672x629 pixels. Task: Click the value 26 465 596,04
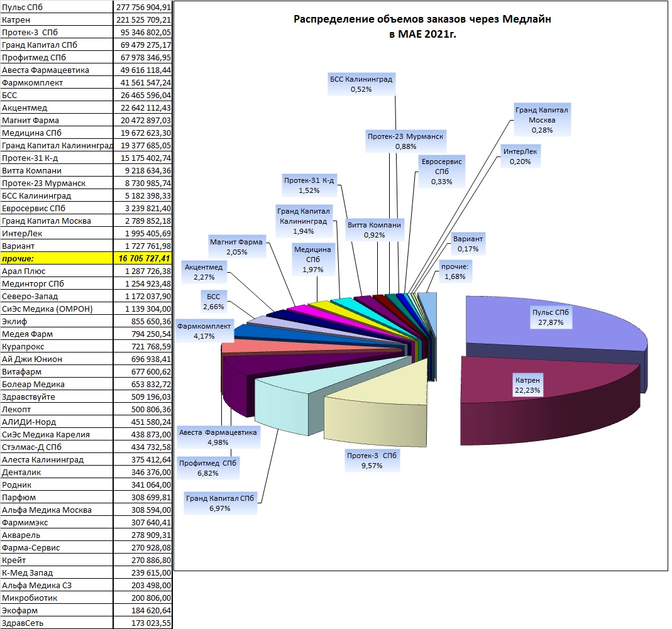coord(143,95)
